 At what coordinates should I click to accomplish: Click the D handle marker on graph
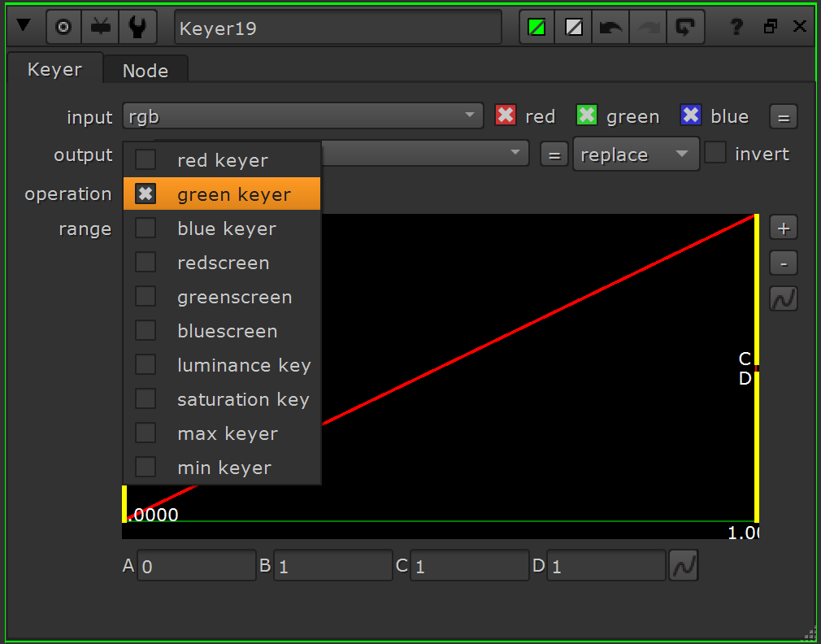click(x=745, y=378)
